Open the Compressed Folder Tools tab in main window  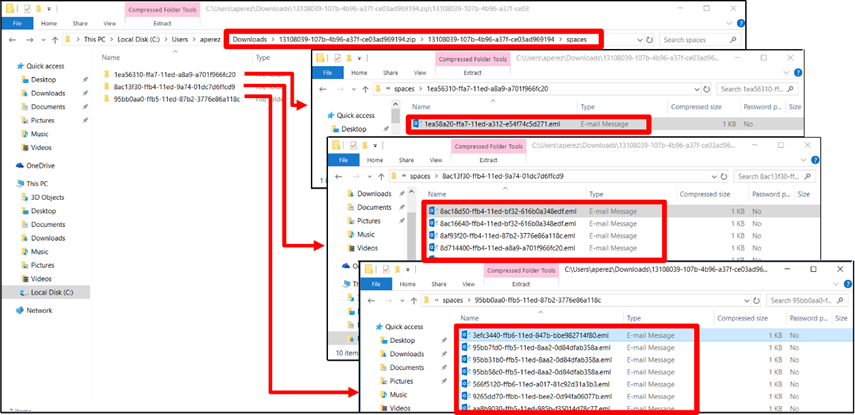coord(165,8)
